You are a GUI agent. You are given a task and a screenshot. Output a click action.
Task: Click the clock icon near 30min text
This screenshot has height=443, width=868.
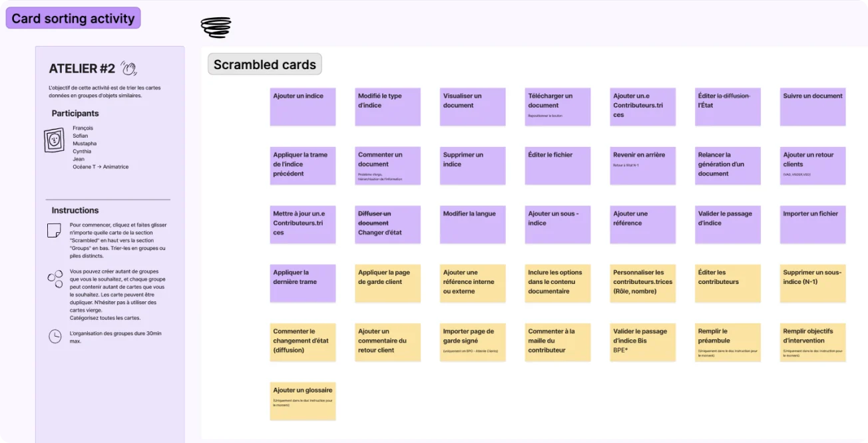click(55, 337)
